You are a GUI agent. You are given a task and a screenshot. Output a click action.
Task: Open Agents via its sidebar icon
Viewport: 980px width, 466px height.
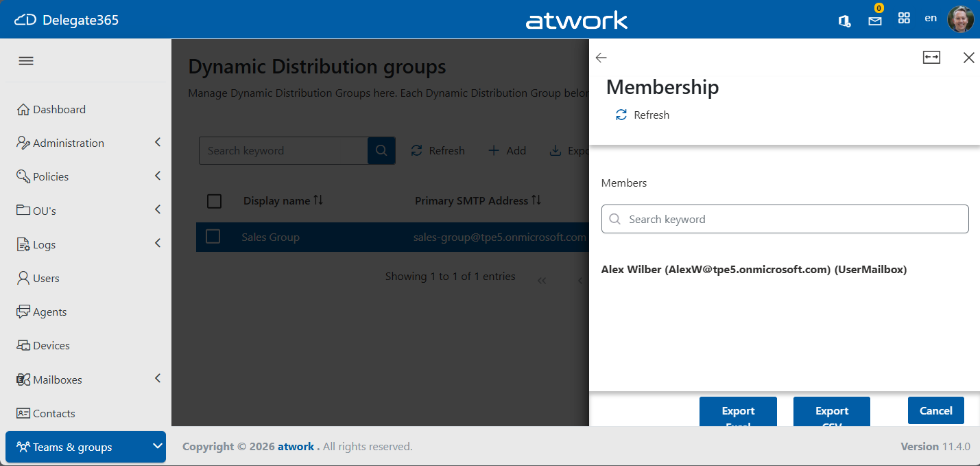coord(23,312)
